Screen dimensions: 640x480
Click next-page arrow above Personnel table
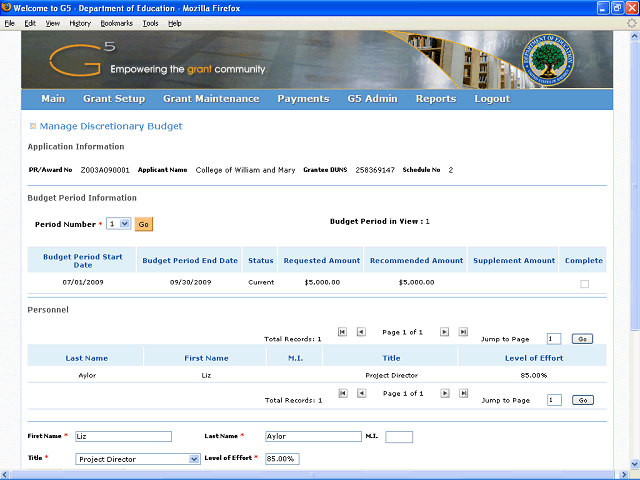tap(443, 332)
